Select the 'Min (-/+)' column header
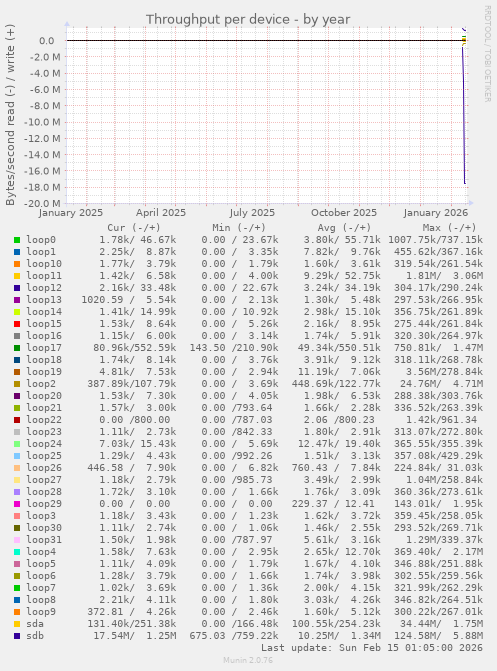The width and height of the screenshot is (497, 671). pos(239,228)
